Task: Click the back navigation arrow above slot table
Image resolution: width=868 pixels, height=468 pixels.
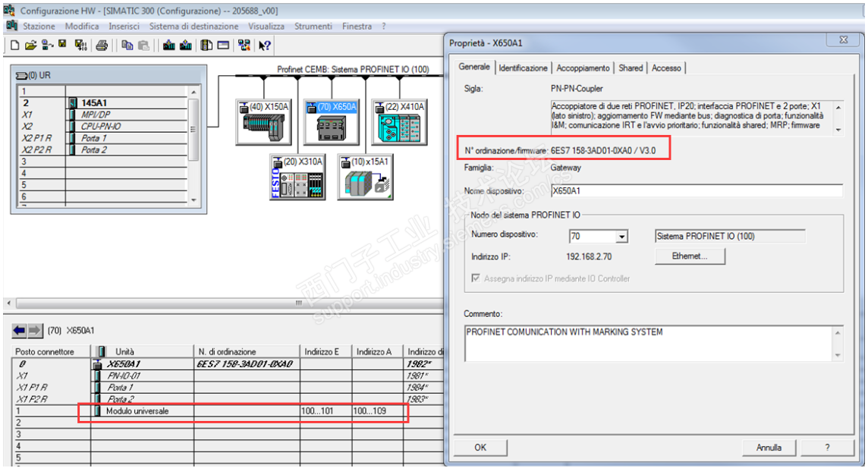Action: [20, 331]
